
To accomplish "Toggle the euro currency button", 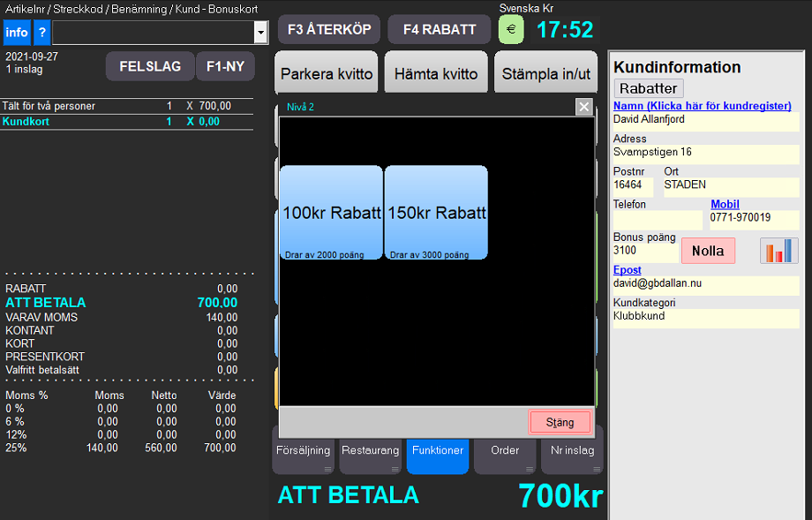I will pos(510,29).
